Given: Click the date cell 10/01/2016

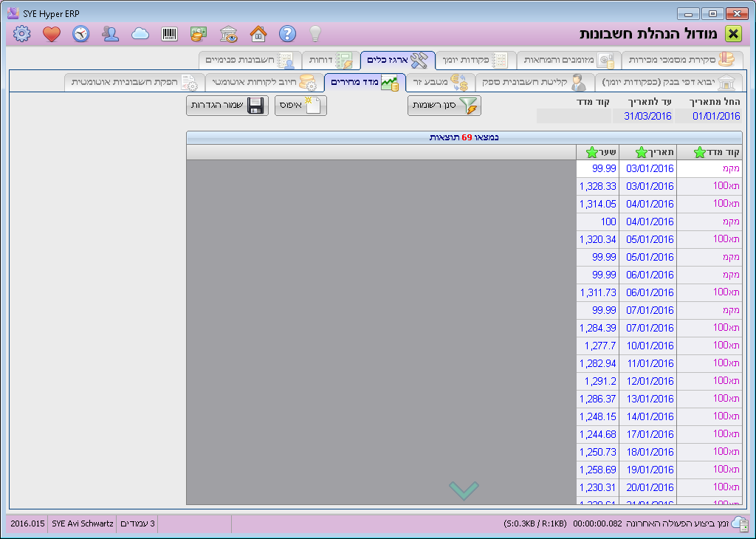Looking at the screenshot, I should click(x=650, y=346).
